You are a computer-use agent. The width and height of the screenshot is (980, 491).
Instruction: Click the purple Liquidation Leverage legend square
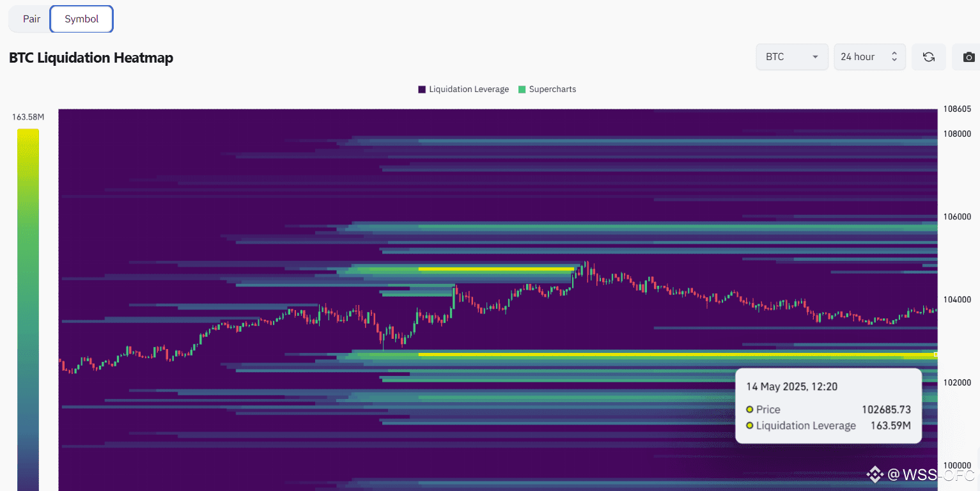tap(421, 89)
